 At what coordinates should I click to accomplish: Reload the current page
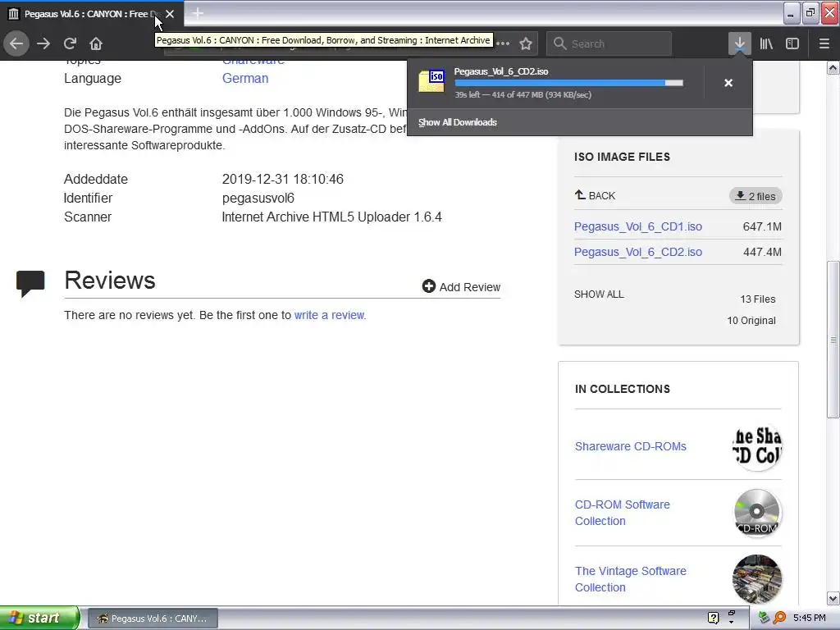pos(70,43)
